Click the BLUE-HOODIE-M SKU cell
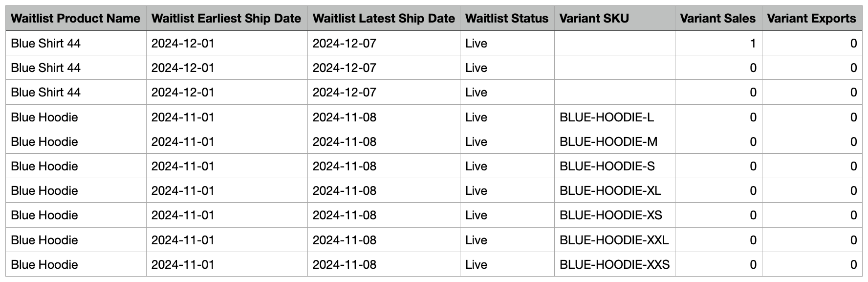Viewport: 868px width, 282px height. click(608, 142)
